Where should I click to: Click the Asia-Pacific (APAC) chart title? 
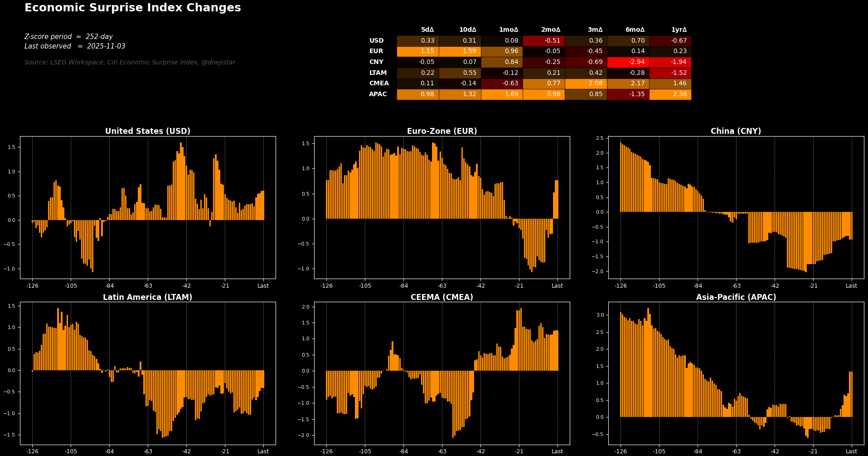point(736,297)
